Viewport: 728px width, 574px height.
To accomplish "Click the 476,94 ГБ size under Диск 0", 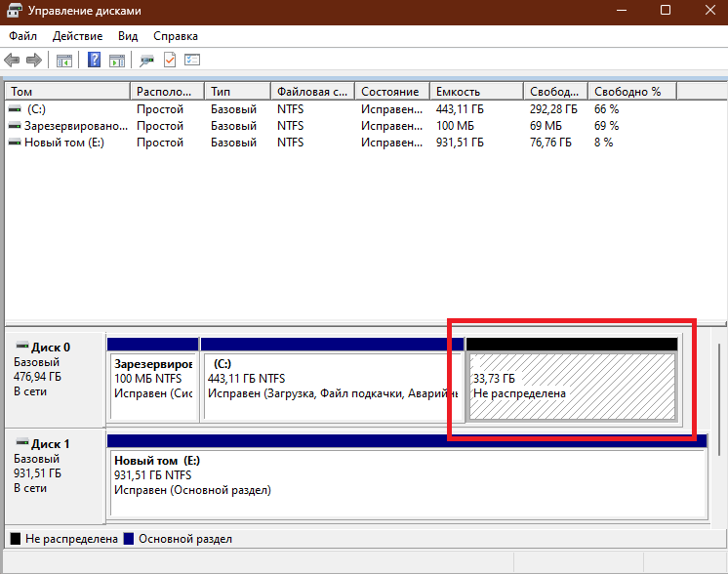I will point(37,377).
